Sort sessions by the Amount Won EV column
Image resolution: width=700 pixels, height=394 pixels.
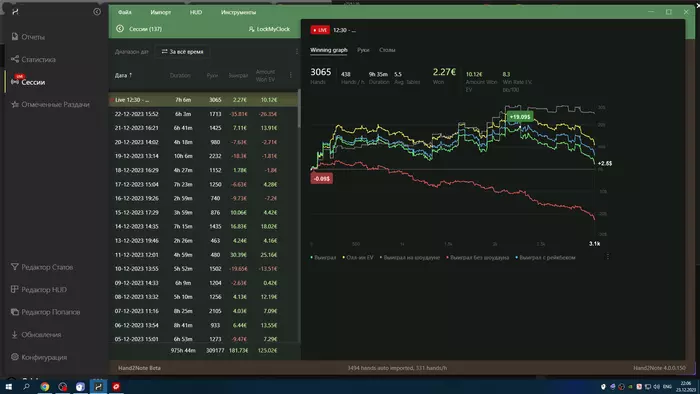click(x=265, y=75)
